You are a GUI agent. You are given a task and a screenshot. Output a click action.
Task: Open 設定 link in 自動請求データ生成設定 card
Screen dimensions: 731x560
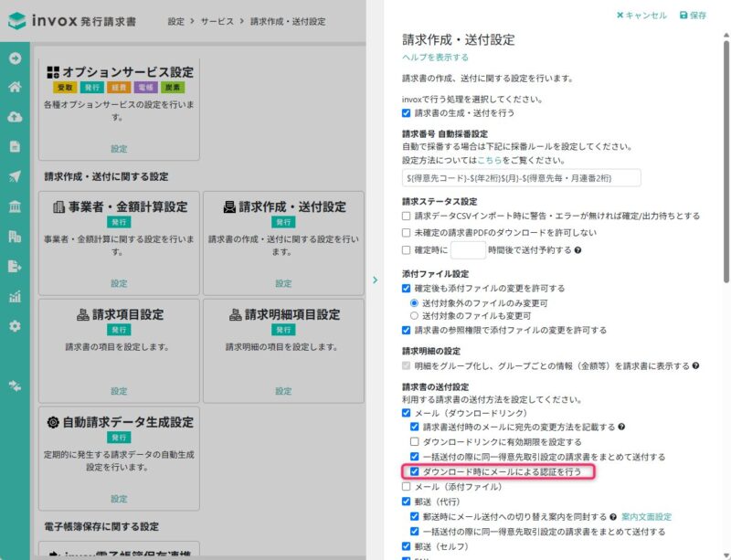(119, 499)
